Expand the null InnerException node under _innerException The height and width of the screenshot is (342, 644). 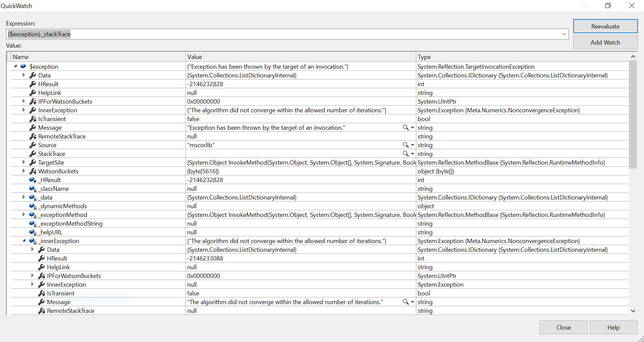point(32,284)
